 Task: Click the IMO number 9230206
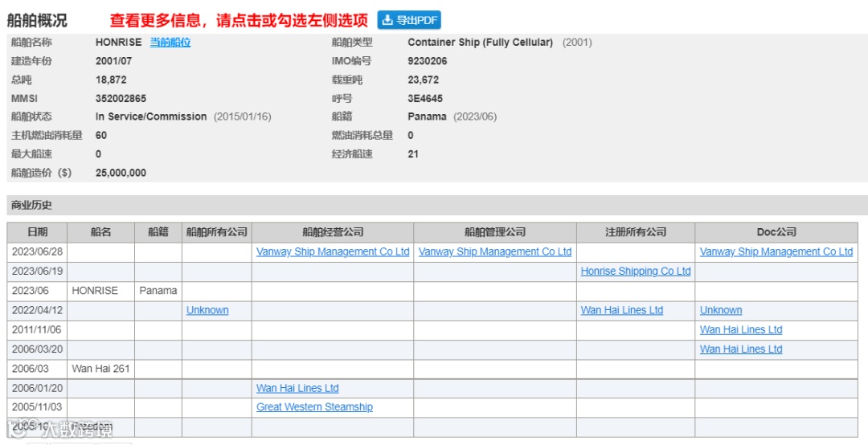click(428, 61)
